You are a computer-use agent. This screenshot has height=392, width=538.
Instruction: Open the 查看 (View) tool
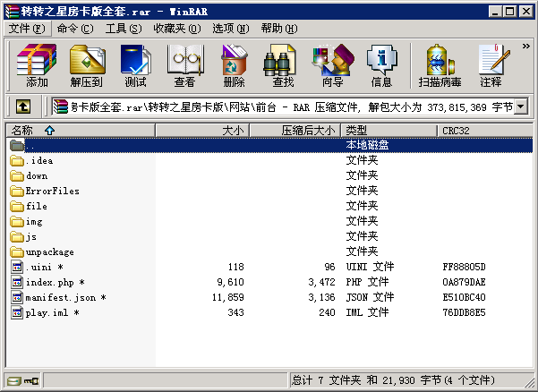point(184,66)
